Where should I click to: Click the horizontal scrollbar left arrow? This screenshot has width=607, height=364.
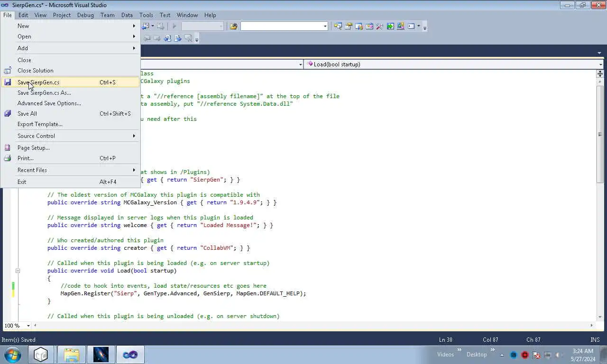[35, 325]
